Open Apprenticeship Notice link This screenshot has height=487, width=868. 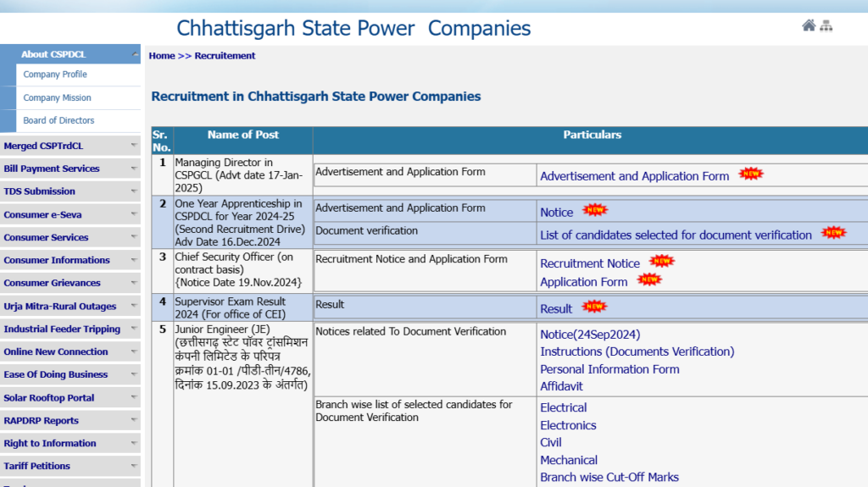(x=556, y=212)
